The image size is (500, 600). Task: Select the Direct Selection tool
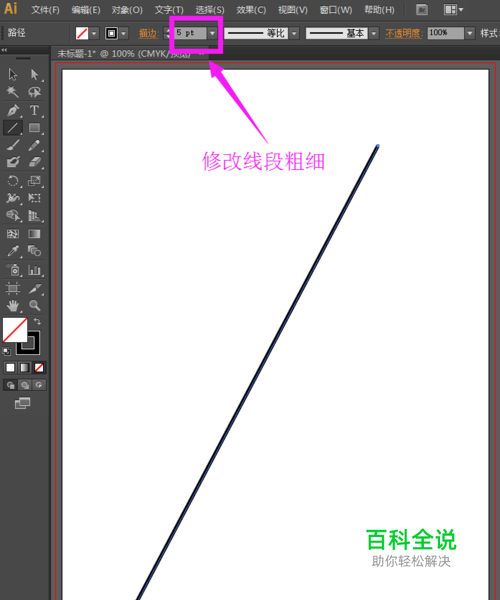(34, 74)
